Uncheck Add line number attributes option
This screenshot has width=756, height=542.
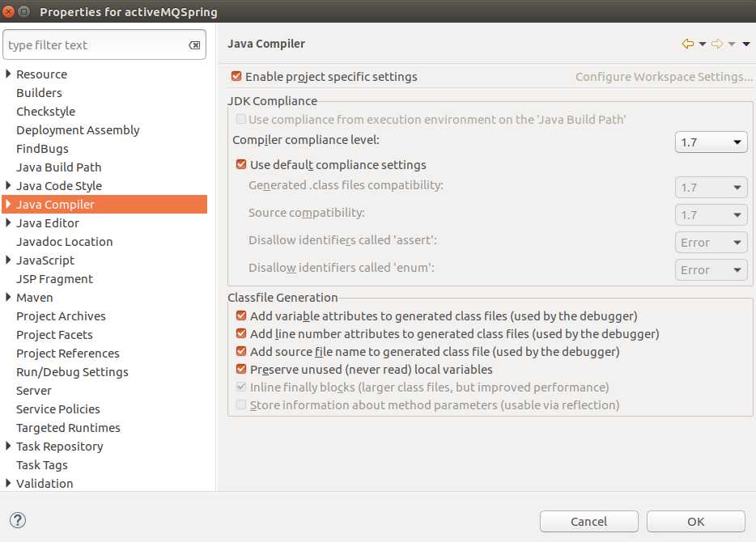click(241, 334)
